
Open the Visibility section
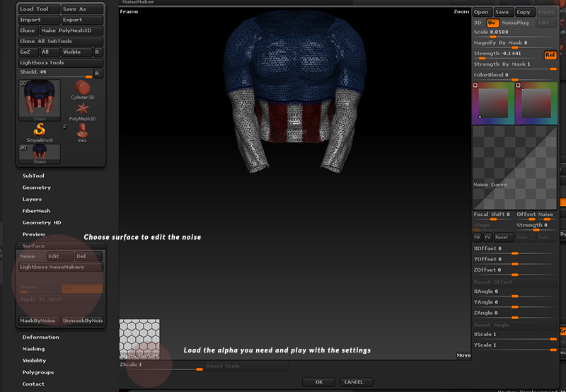point(34,361)
